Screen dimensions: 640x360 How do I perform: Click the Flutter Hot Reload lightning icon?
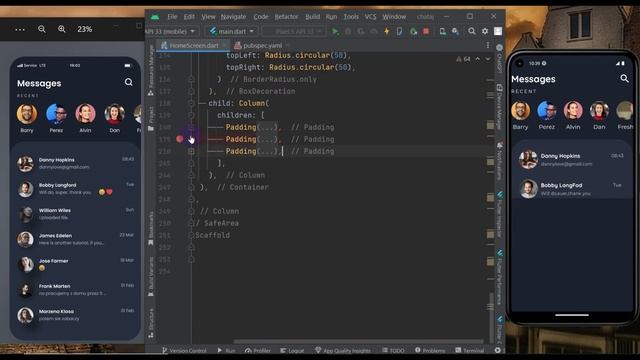pyautogui.click(x=387, y=31)
